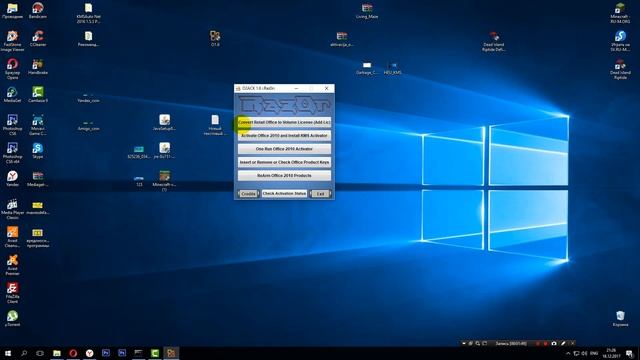
Task: Click pencil draw icon on recorder bar
Action: (x=563, y=344)
